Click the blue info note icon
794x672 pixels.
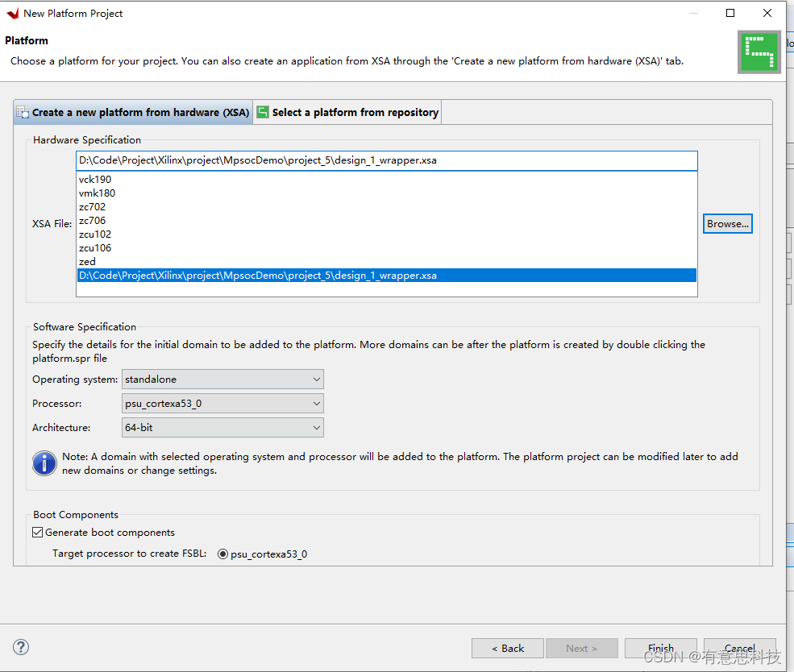point(44,463)
